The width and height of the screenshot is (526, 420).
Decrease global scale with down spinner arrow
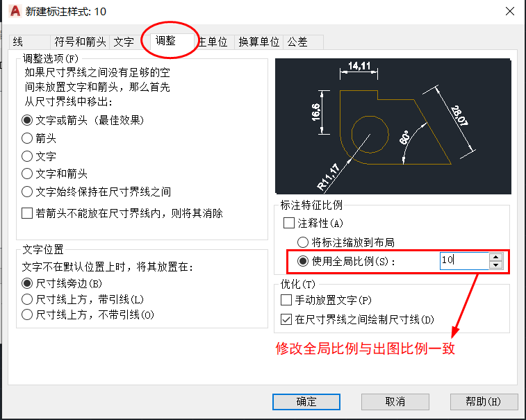click(495, 265)
